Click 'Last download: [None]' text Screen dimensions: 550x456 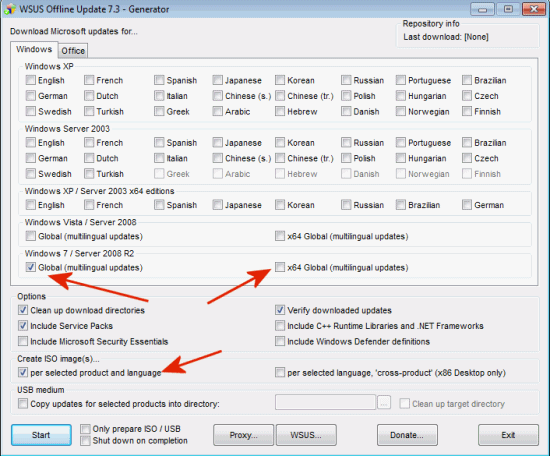[x=445, y=37]
